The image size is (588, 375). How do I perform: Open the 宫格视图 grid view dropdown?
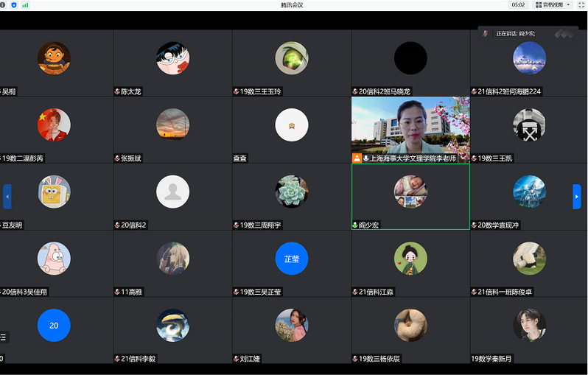[553, 5]
